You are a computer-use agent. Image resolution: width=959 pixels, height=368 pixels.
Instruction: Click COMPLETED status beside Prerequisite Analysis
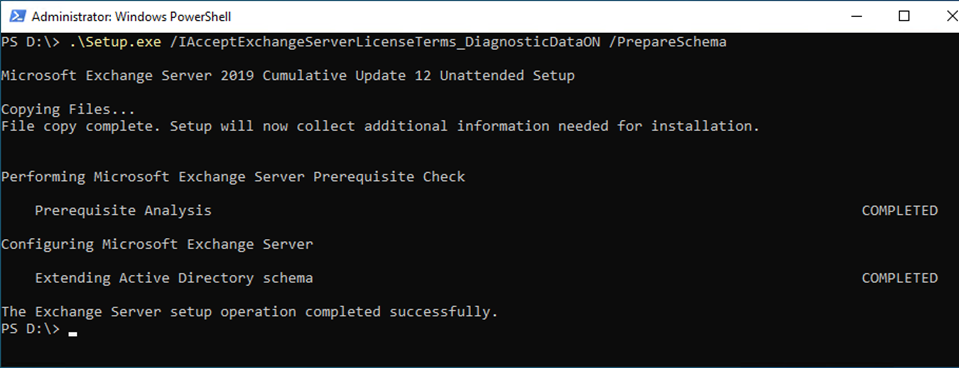click(900, 211)
